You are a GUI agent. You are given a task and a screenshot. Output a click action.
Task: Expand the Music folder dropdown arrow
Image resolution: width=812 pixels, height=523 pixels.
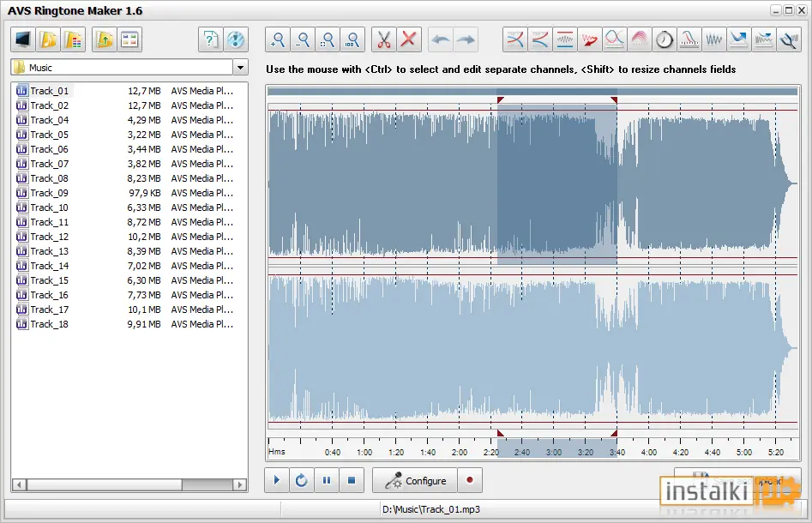[240, 68]
